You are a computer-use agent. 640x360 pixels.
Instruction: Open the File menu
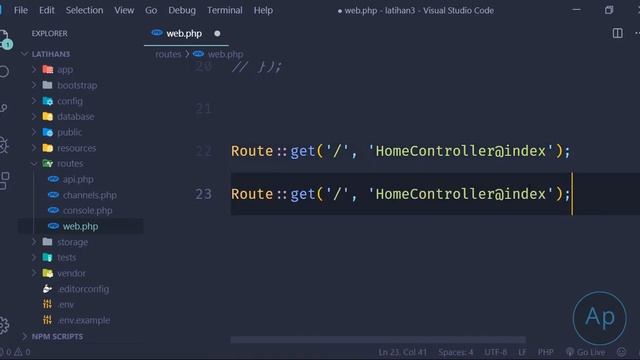coord(21,10)
